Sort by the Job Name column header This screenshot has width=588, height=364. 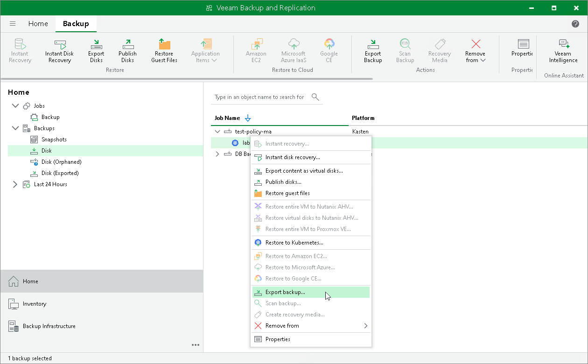click(227, 118)
